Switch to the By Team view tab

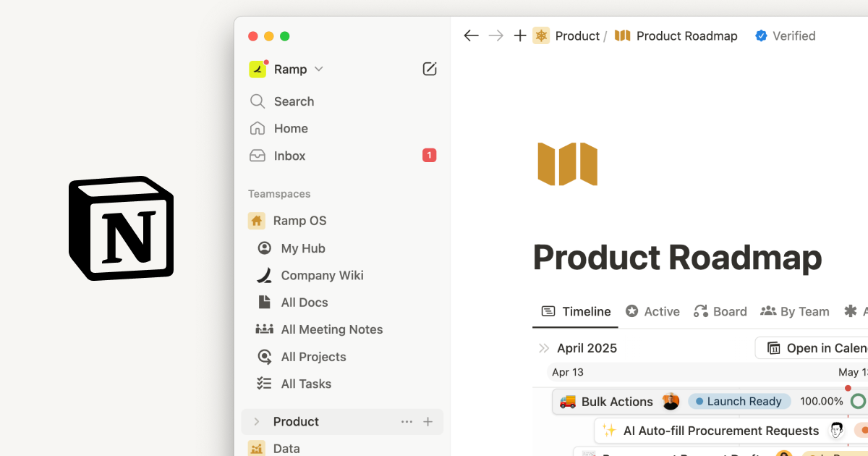coord(795,311)
